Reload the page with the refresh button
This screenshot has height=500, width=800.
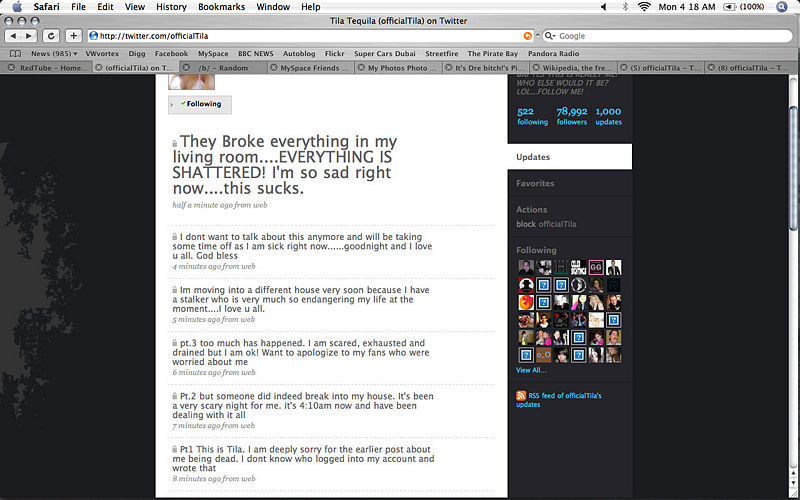(51, 35)
